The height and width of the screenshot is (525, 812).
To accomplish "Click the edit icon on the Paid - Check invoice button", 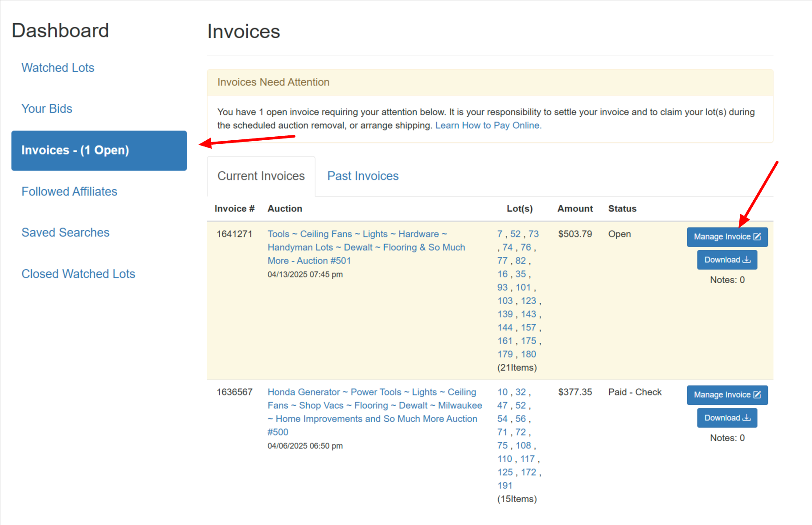I will [x=757, y=395].
